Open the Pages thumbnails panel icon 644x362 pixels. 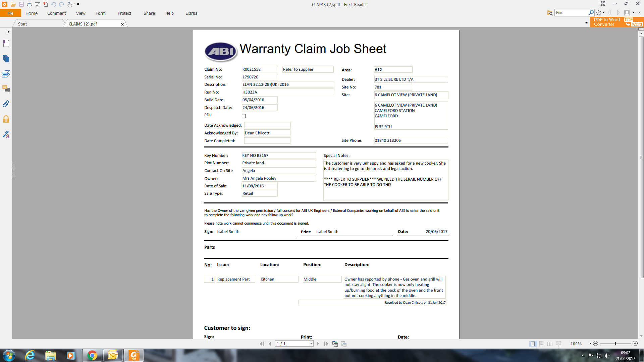(6, 58)
